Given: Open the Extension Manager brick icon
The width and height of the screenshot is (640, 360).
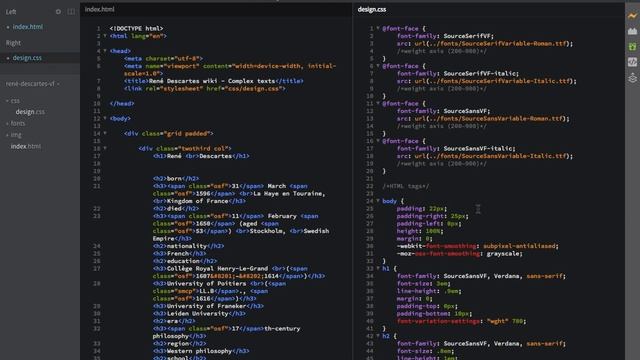Looking at the screenshot, I should 632,31.
